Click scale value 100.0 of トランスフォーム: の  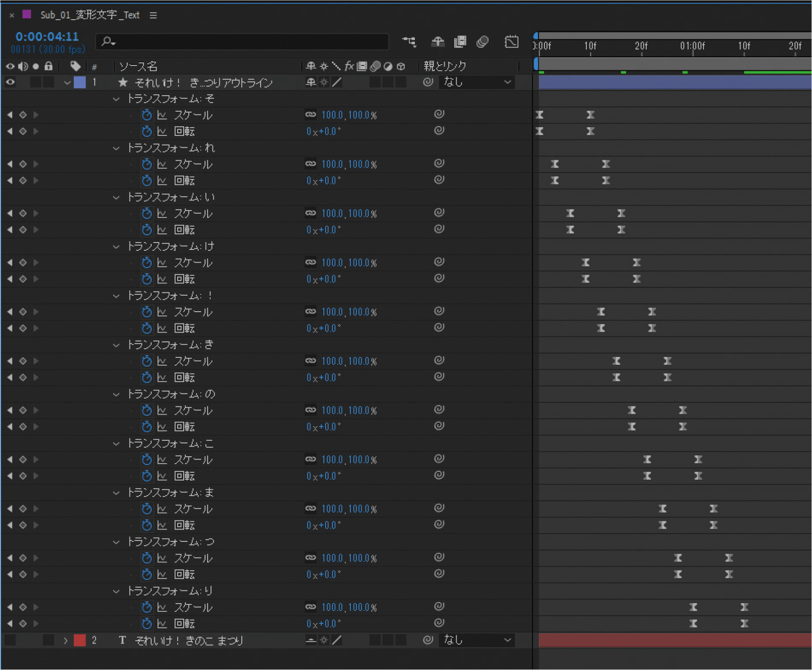(x=332, y=411)
